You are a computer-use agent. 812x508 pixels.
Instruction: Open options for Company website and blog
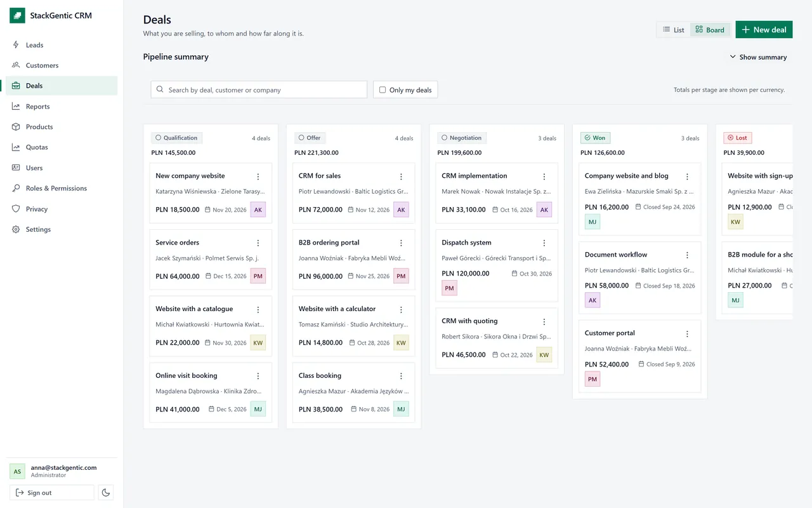coord(687,177)
